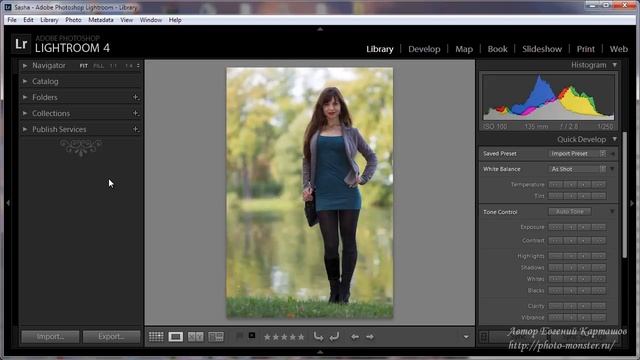Open the View menu
Screen dimensions: 640x360
[x=127, y=20]
